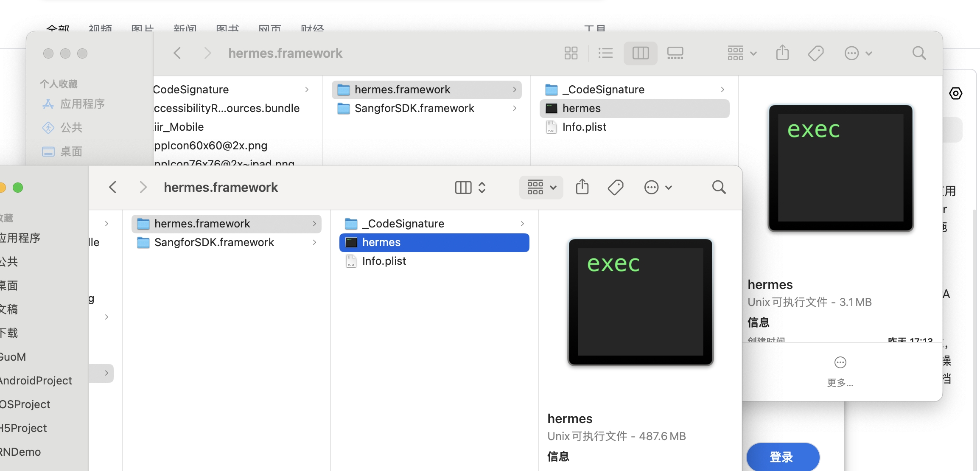Select Info.plist in front Finder window
The height and width of the screenshot is (471, 980).
[x=384, y=261]
